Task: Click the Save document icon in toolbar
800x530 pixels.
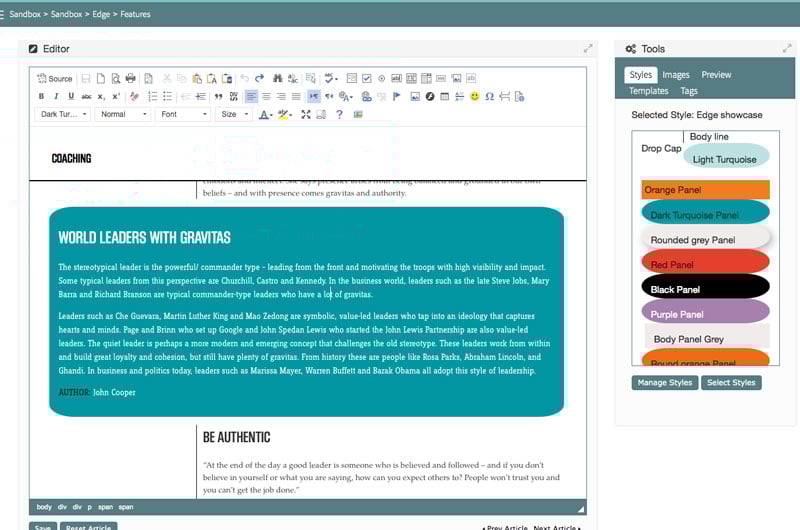Action: tap(86, 79)
